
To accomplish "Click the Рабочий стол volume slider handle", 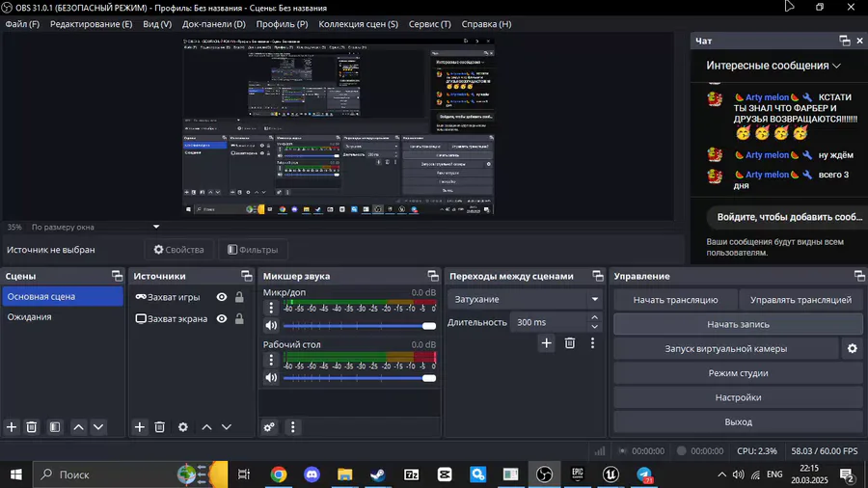I will coord(429,378).
